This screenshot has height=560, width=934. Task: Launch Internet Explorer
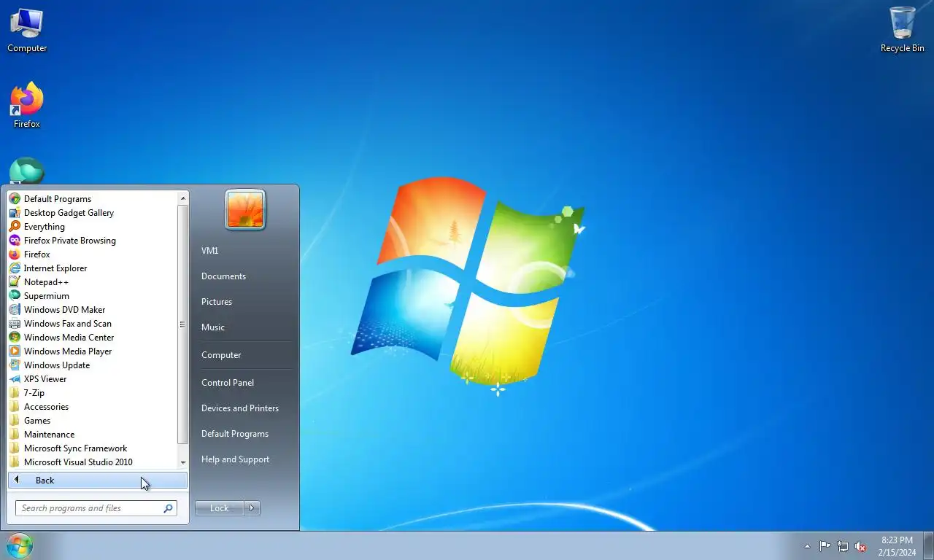tap(55, 268)
